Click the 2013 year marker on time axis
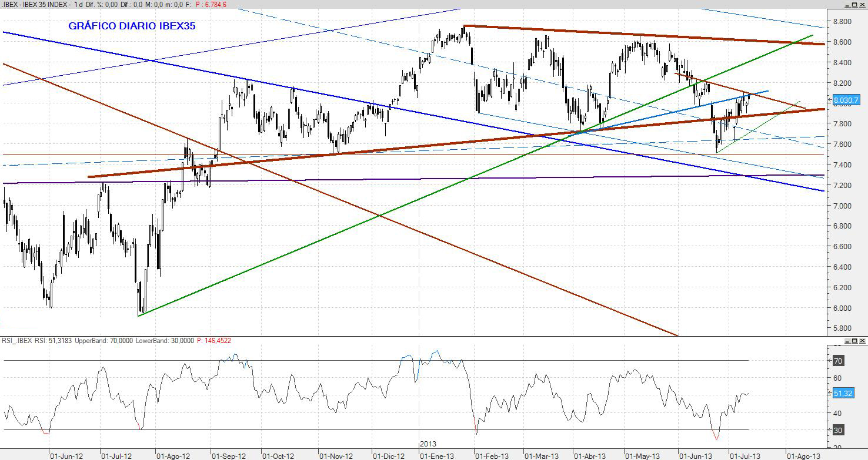This screenshot has height=460, width=868. pyautogui.click(x=428, y=444)
